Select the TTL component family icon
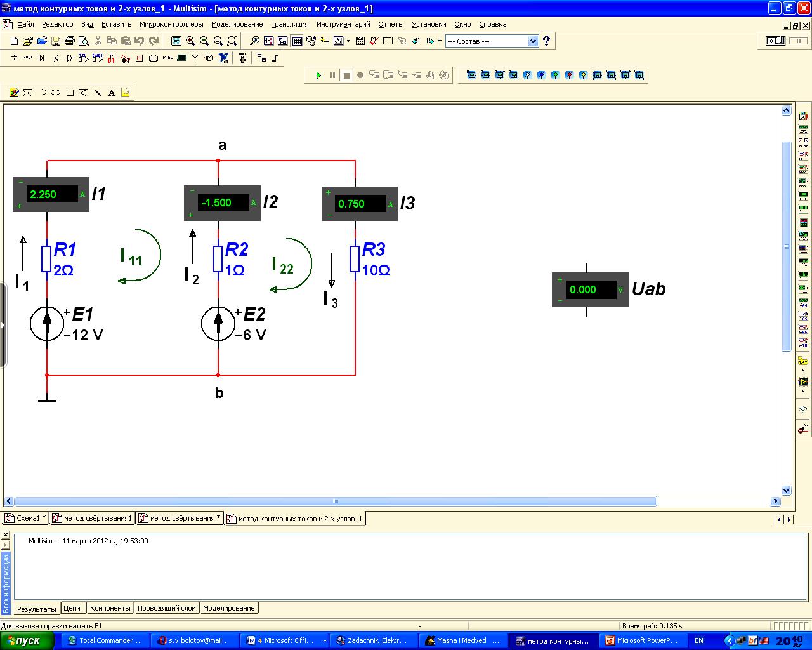812x650 pixels. pos(84,58)
